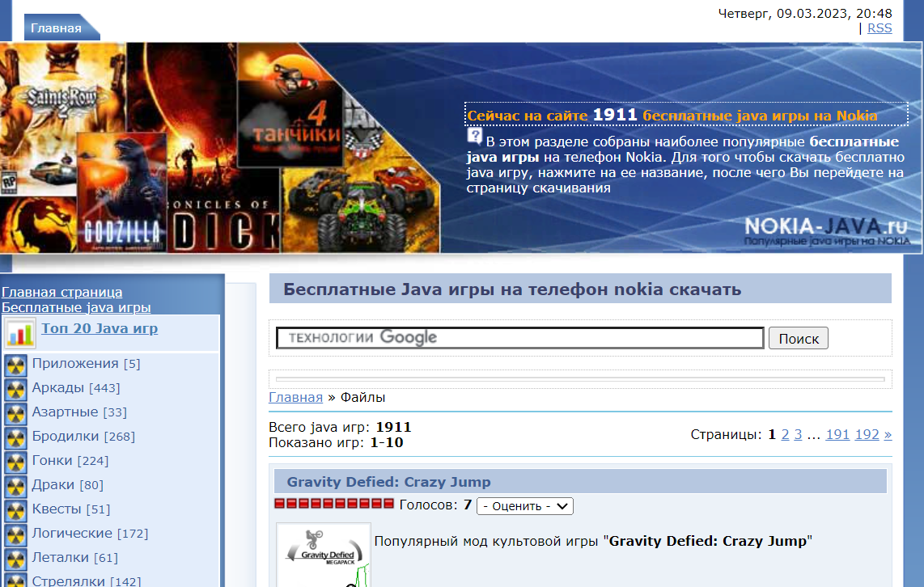Open the Логические [172] category

point(90,532)
